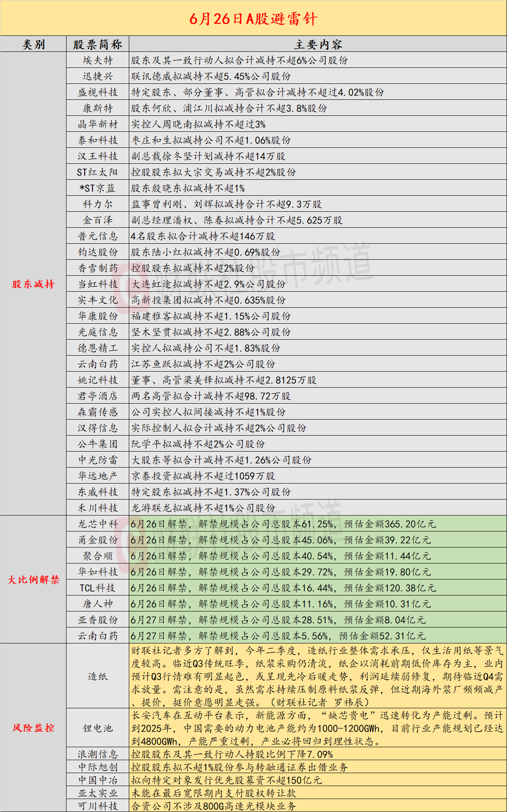Select stock name 当虹科技

tap(98, 284)
